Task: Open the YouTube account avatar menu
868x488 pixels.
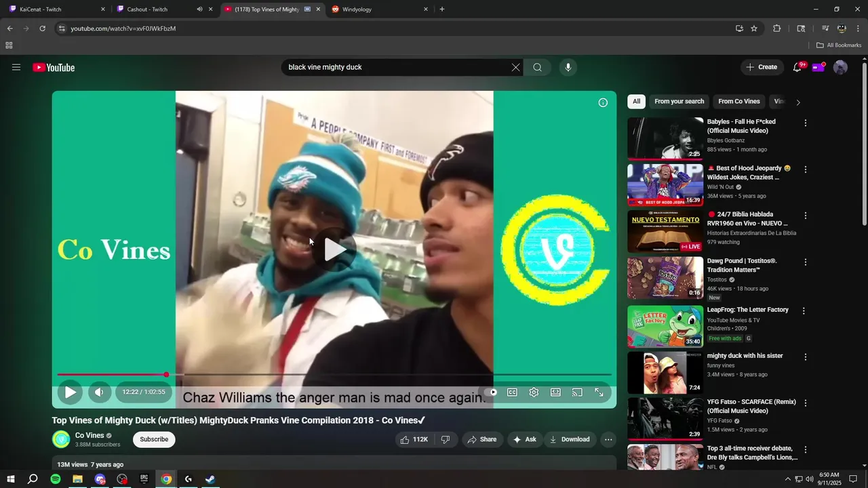Action: point(840,67)
